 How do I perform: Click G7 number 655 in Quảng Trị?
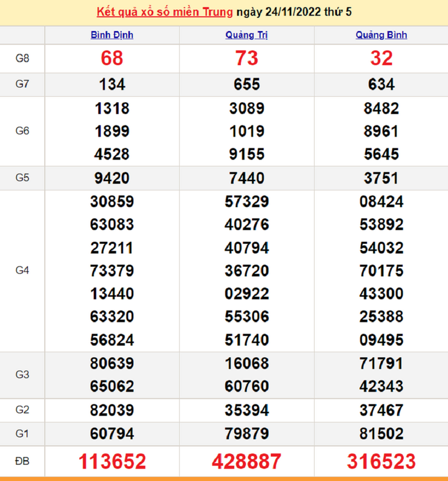246,85
